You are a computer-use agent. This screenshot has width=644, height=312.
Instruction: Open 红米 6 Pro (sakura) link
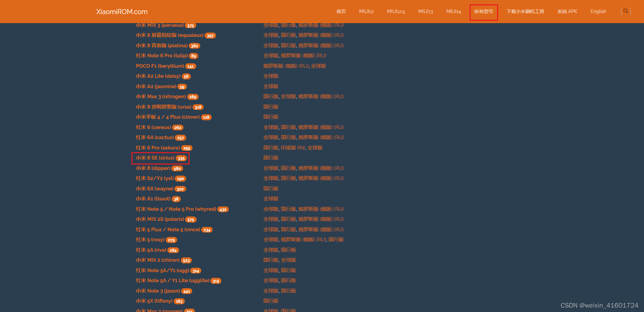(158, 148)
